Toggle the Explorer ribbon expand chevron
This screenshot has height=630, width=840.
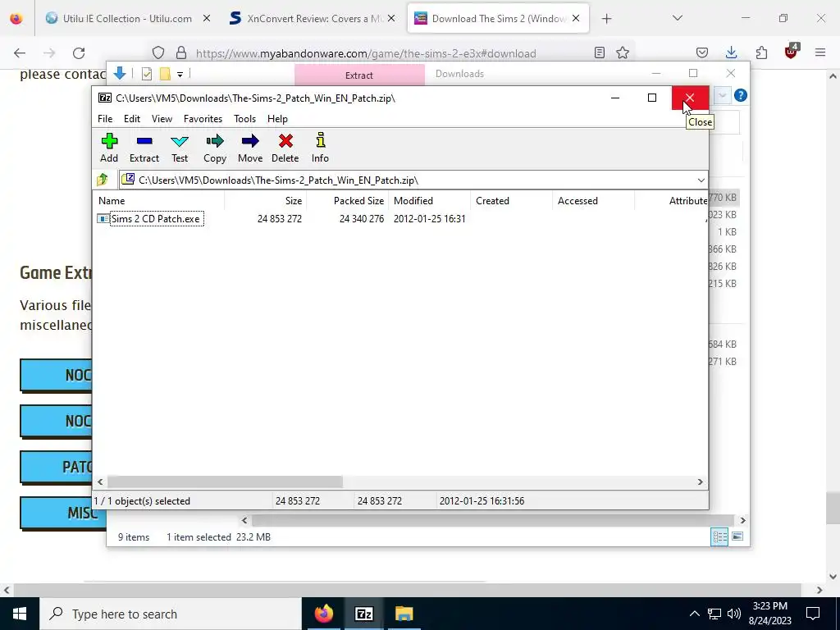point(722,95)
